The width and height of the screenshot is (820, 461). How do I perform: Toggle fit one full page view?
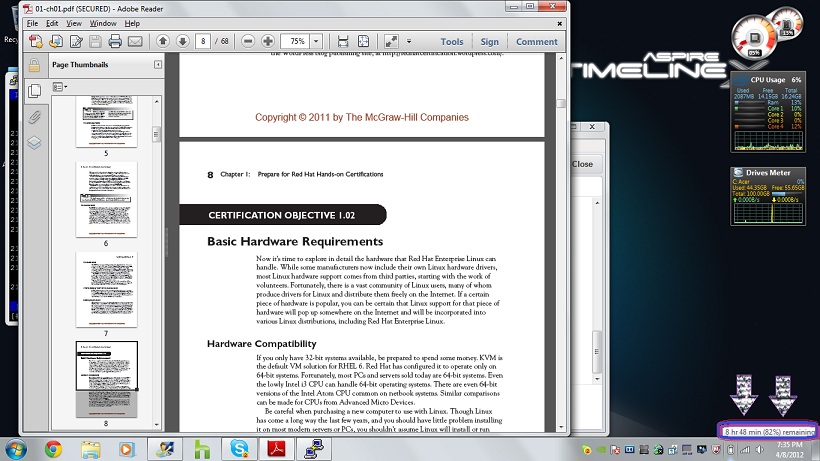[363, 41]
